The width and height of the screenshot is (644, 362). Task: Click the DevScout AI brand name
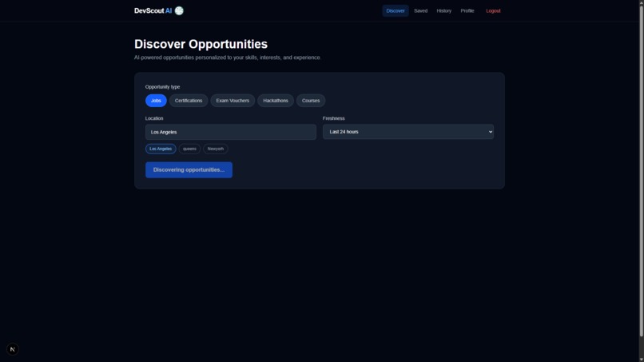[153, 10]
